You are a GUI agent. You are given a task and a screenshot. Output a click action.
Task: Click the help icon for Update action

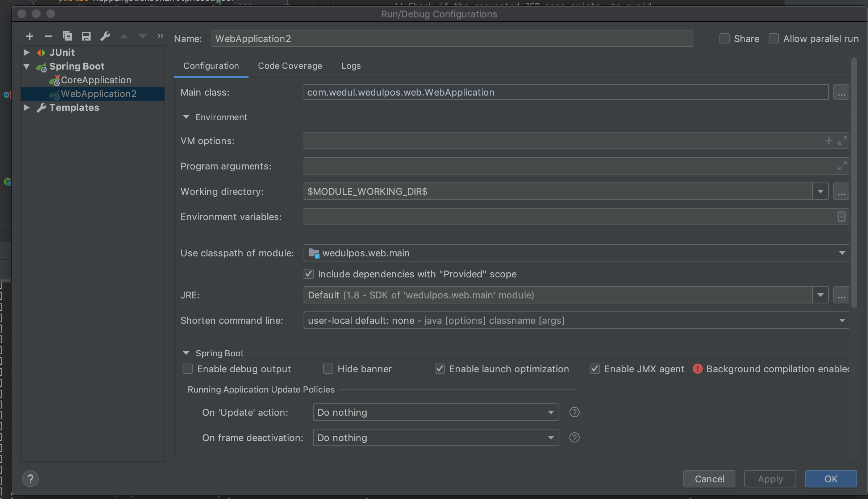574,412
